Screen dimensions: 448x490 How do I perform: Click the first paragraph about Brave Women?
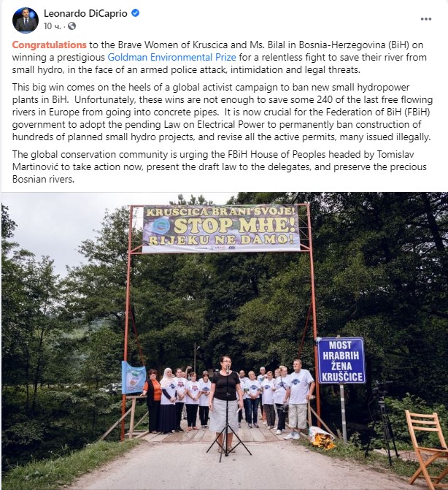(x=220, y=57)
